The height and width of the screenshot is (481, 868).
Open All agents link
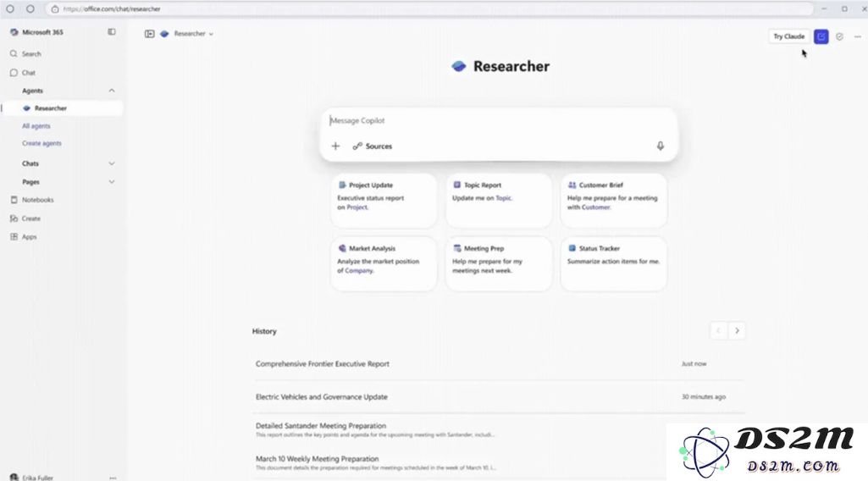tap(36, 126)
